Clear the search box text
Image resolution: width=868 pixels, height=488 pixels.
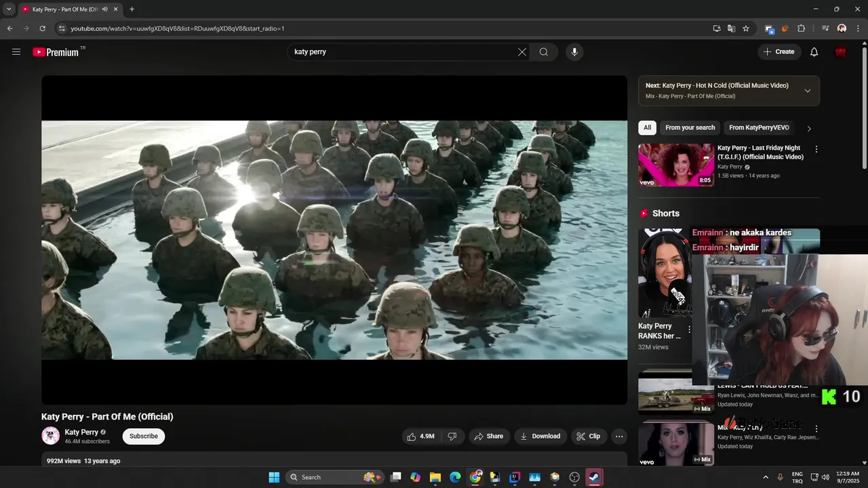click(522, 52)
